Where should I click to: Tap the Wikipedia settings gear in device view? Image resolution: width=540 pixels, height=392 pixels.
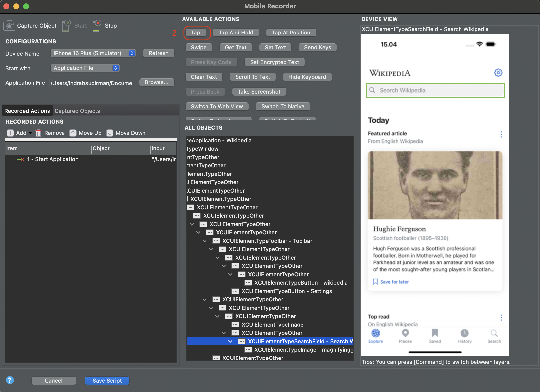pos(498,73)
